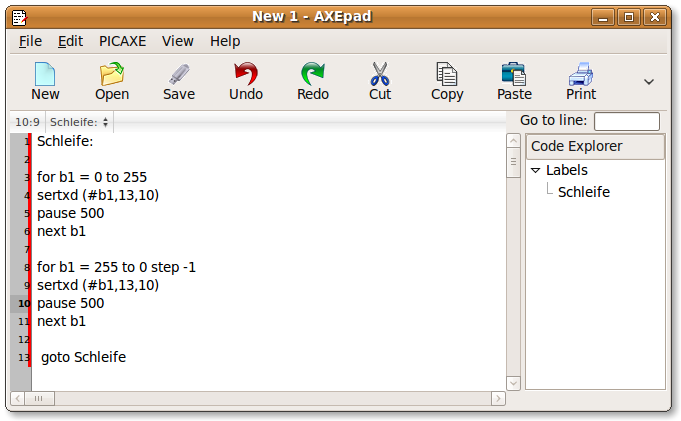Expand the toolbar overflow chevron
Image resolution: width=681 pixels, height=421 pixels.
(x=648, y=82)
